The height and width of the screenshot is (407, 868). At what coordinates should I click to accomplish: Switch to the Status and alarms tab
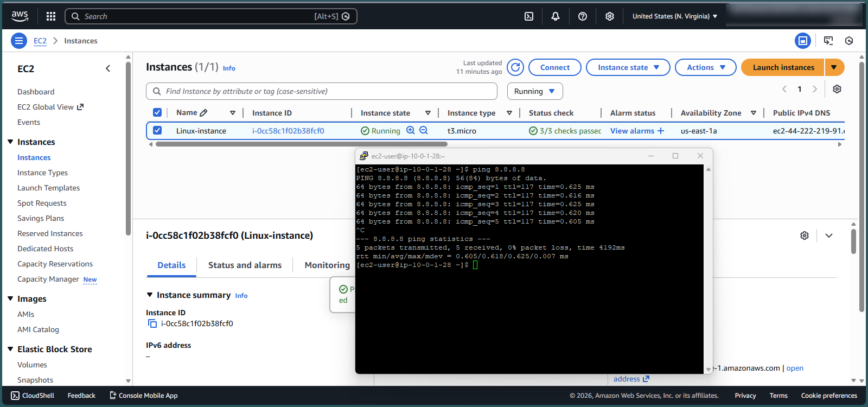coord(245,265)
